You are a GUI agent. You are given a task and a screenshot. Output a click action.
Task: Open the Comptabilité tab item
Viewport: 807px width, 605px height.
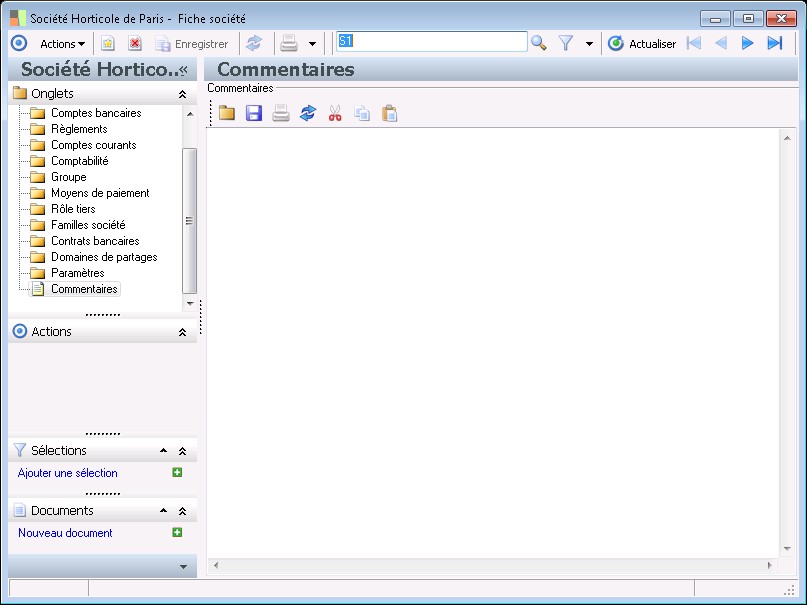79,161
